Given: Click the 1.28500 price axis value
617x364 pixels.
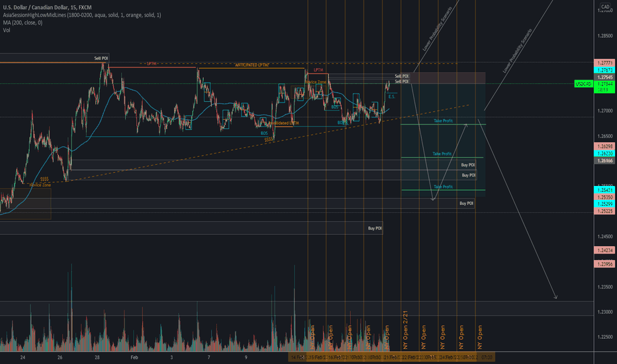Looking at the screenshot, I should point(605,36).
